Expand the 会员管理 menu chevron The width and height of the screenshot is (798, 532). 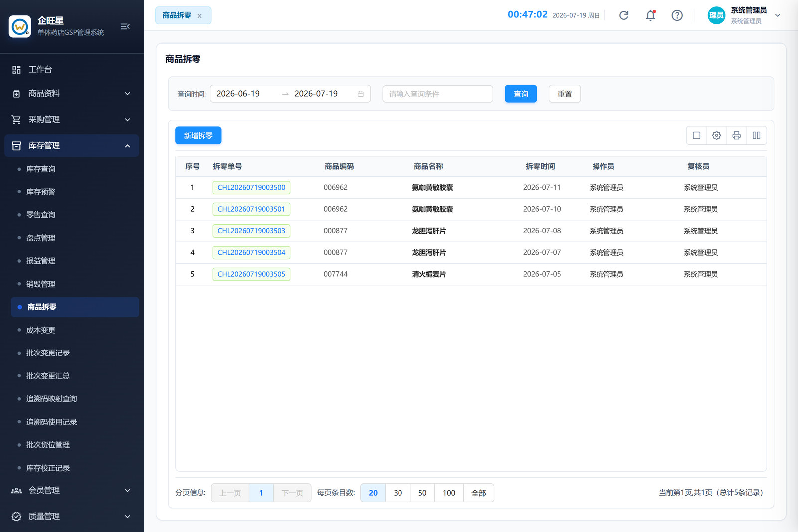[x=127, y=491]
